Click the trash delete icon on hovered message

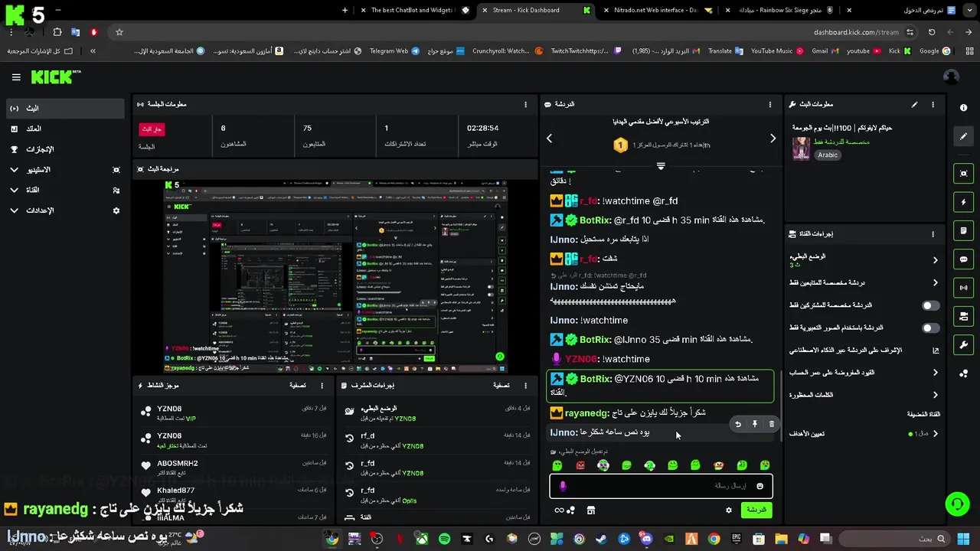tap(771, 424)
